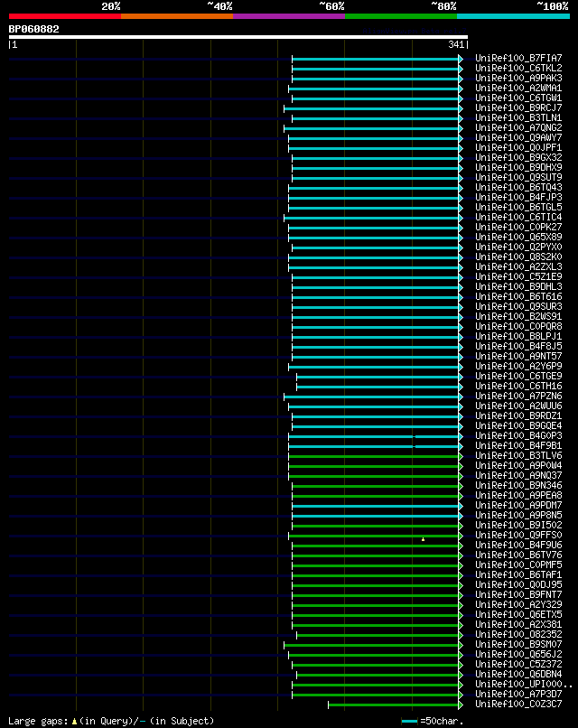Select the UniRef100_B8LPJ1 label
This screenshot has width=578, height=728.
518,336
